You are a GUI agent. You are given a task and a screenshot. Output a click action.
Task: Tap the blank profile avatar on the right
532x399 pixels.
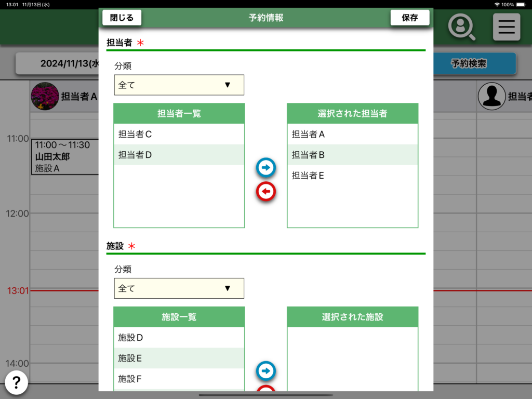(491, 96)
